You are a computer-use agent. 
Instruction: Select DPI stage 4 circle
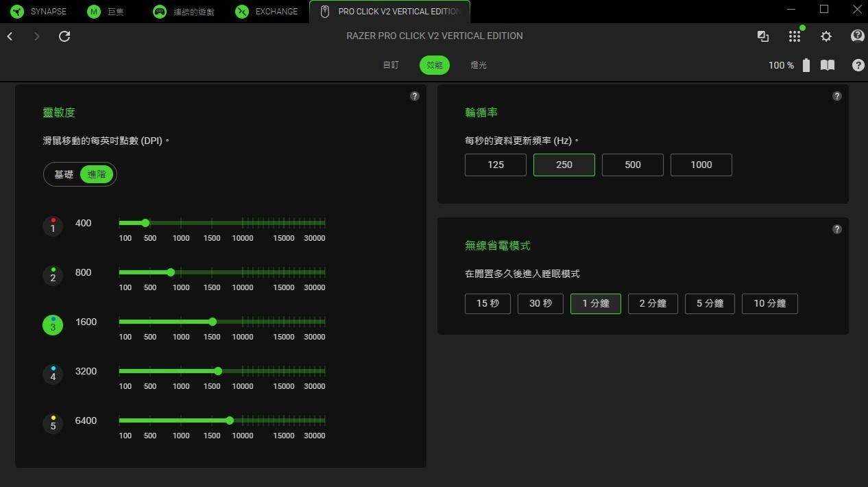pos(53,374)
